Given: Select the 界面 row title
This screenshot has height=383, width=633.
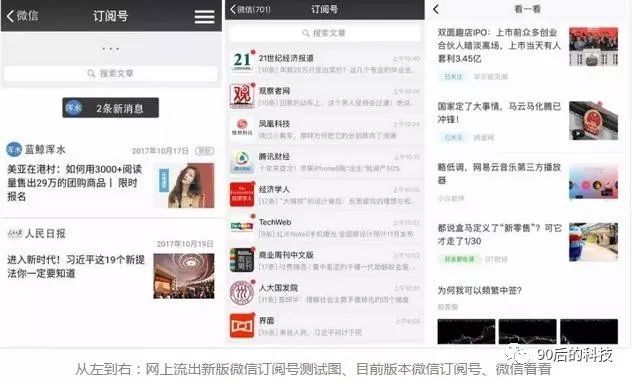Looking at the screenshot, I should tap(266, 320).
